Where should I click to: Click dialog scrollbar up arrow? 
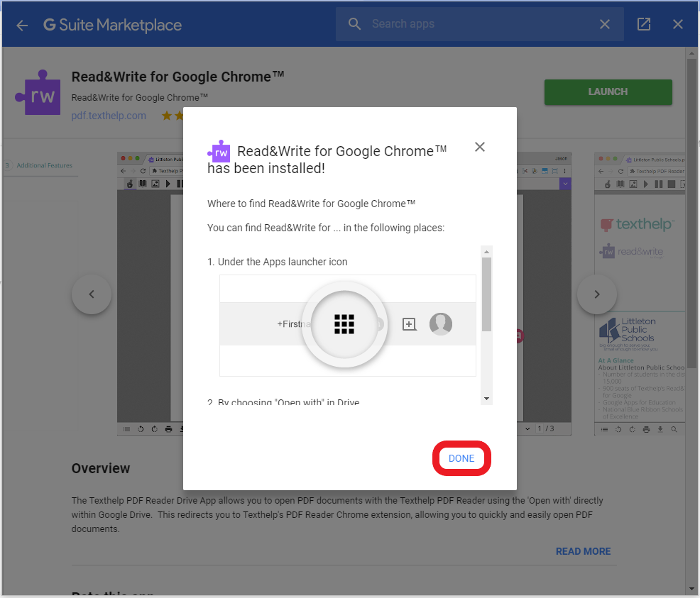point(486,252)
